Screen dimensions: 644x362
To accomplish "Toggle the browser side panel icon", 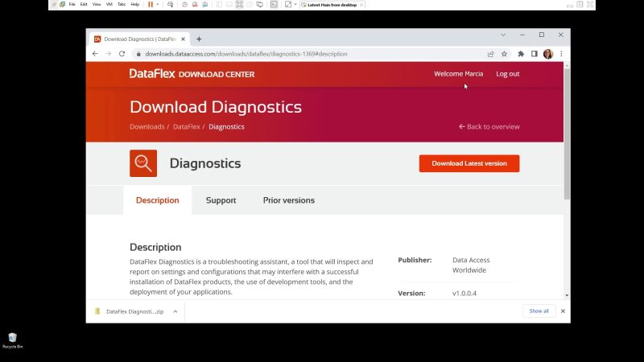I will [x=535, y=54].
